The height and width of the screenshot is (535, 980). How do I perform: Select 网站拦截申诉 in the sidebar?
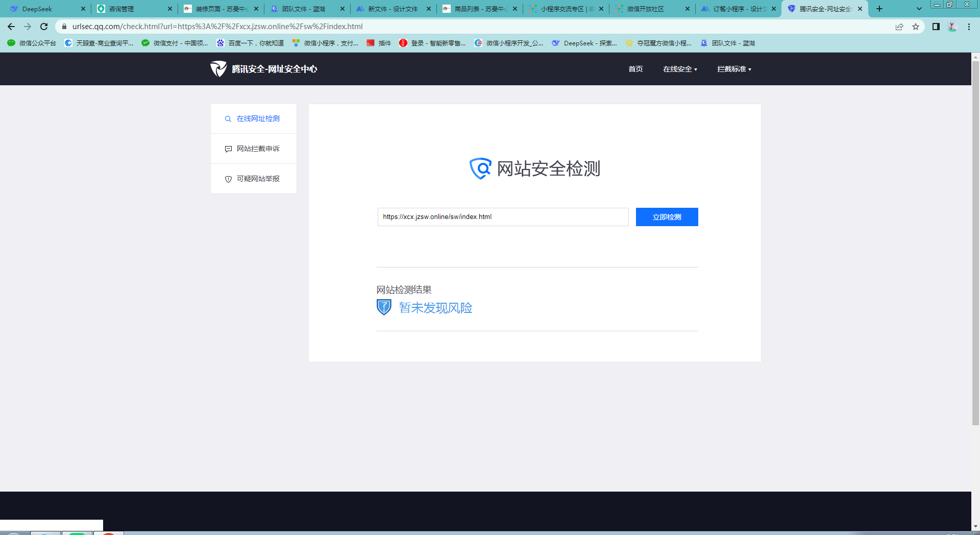tap(254, 149)
